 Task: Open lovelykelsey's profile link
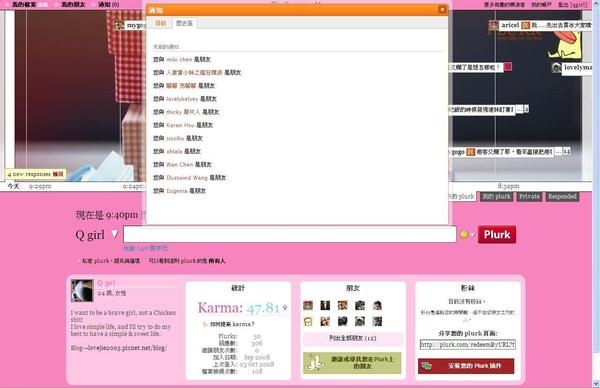(x=182, y=99)
